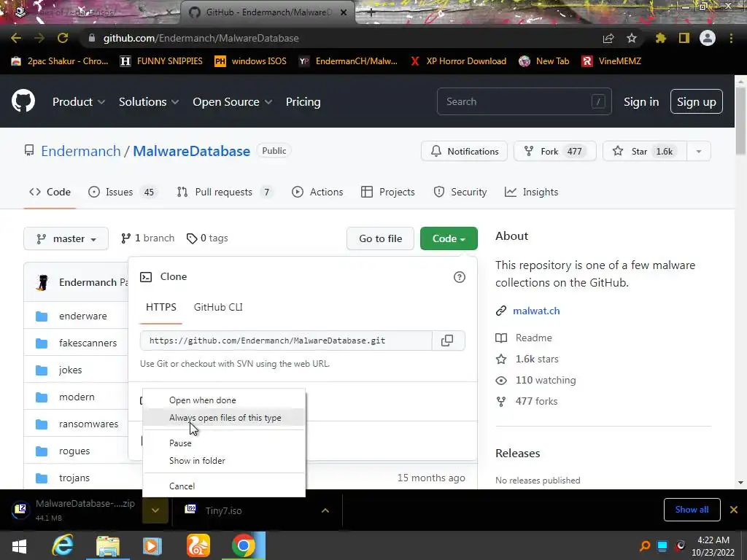The height and width of the screenshot is (560, 747).
Task: Switch to the HTTPS clone tab
Action: click(161, 307)
